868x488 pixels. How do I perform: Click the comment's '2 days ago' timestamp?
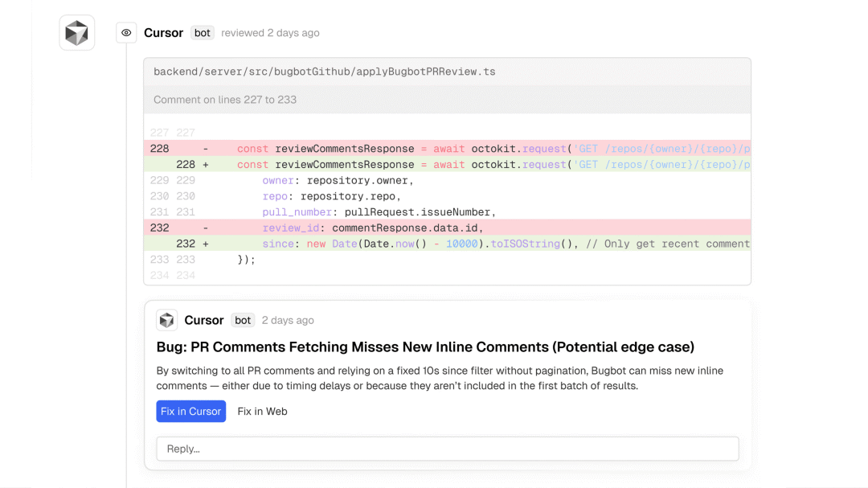(288, 320)
